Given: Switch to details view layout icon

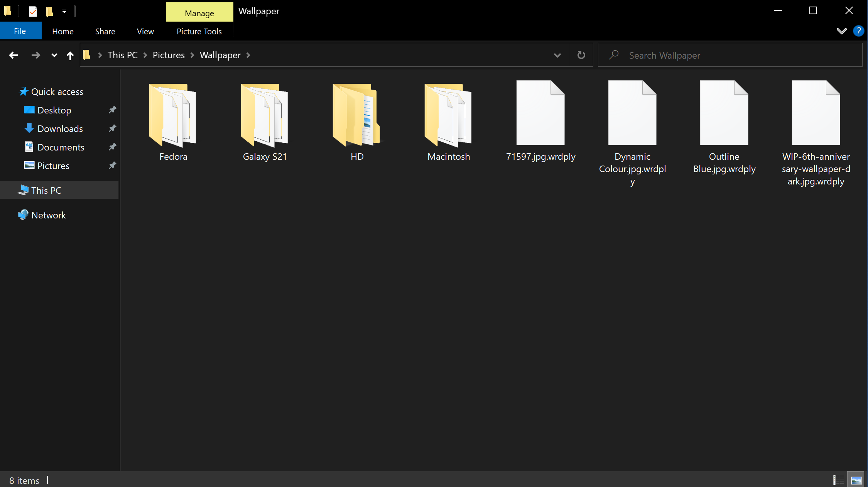Looking at the screenshot, I should point(838,480).
